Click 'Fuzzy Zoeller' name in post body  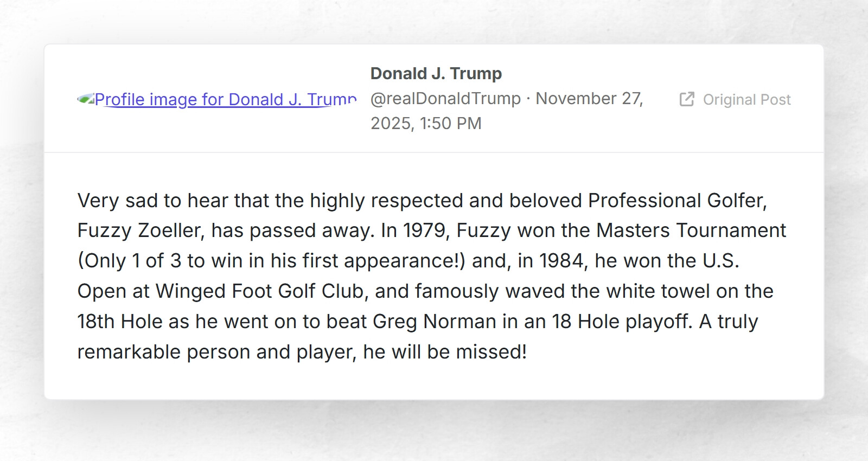click(x=140, y=231)
